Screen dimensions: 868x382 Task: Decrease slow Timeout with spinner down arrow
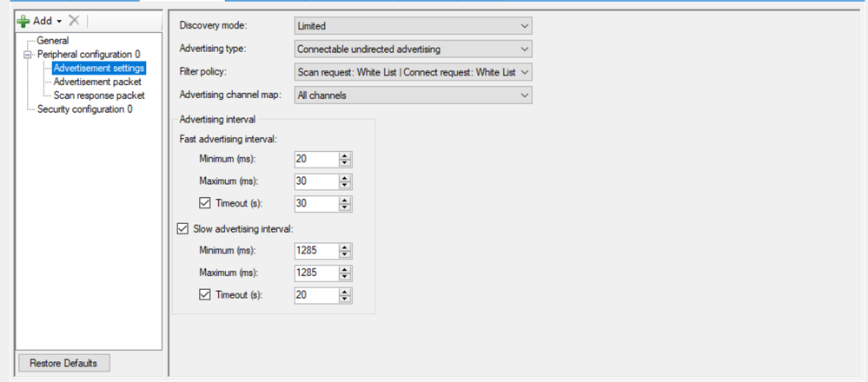(x=346, y=299)
